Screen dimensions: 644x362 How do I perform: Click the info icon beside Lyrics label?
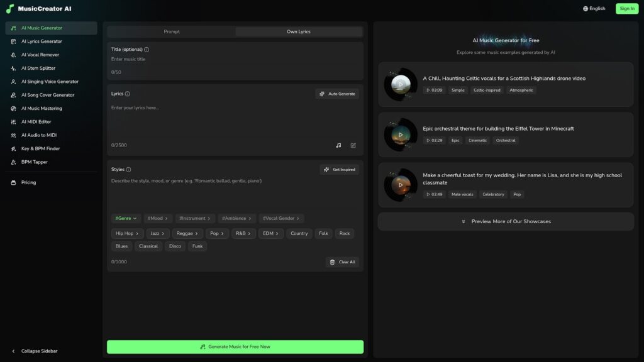[x=128, y=94]
